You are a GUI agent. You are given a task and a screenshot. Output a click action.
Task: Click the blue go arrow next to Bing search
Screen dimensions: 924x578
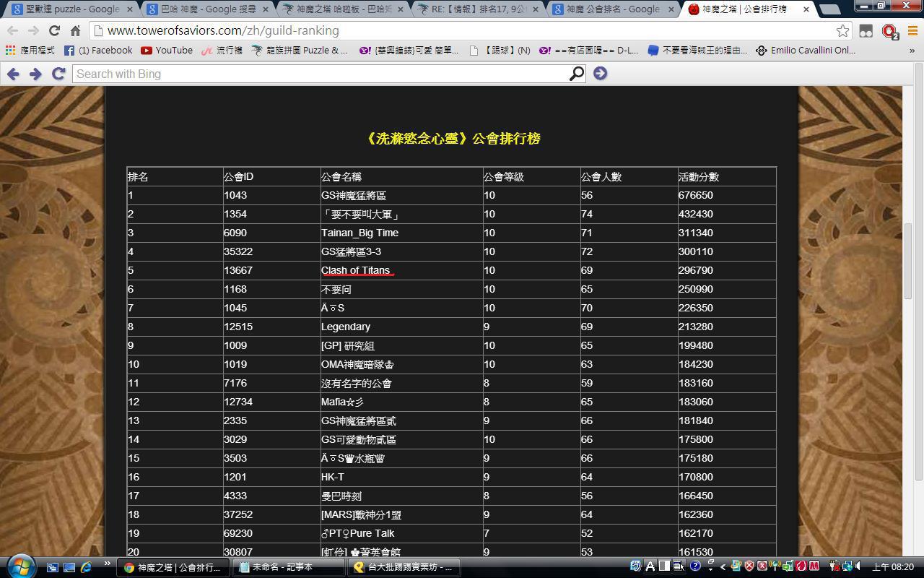600,74
